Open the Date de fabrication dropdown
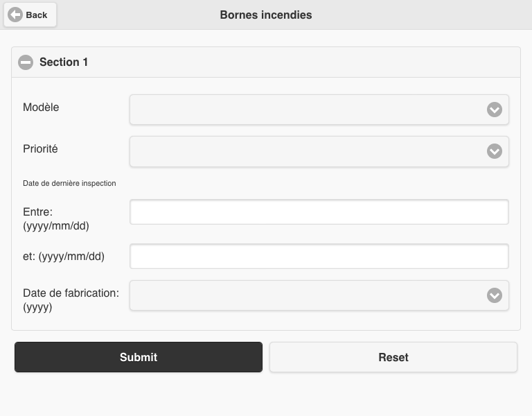This screenshot has width=532, height=416. tap(319, 295)
